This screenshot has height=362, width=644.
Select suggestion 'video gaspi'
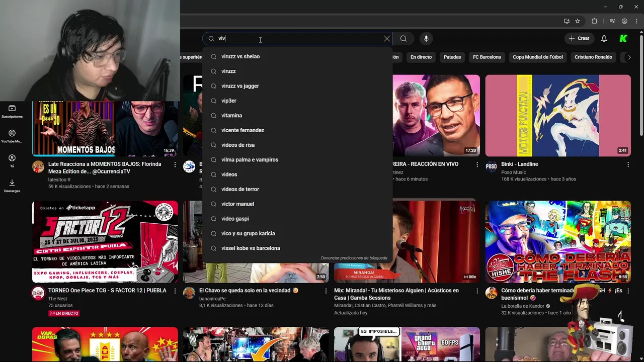point(297,219)
